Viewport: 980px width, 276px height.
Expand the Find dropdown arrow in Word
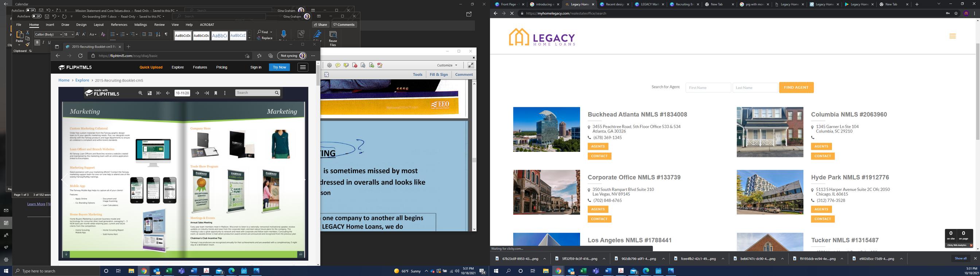pos(271,32)
